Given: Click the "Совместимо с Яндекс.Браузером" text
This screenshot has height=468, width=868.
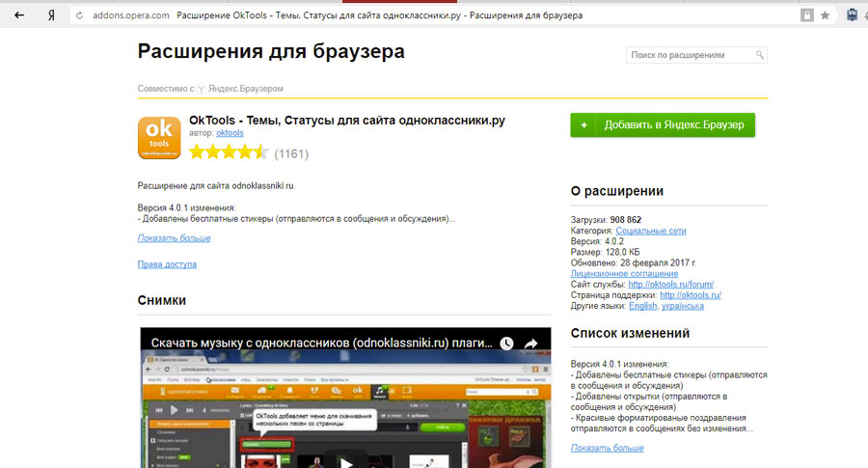Looking at the screenshot, I should [210, 89].
